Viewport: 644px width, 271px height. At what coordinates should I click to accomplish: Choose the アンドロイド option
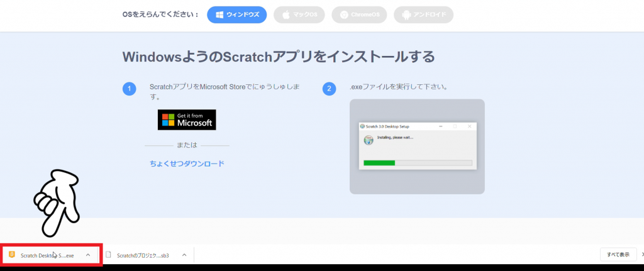[x=423, y=15]
